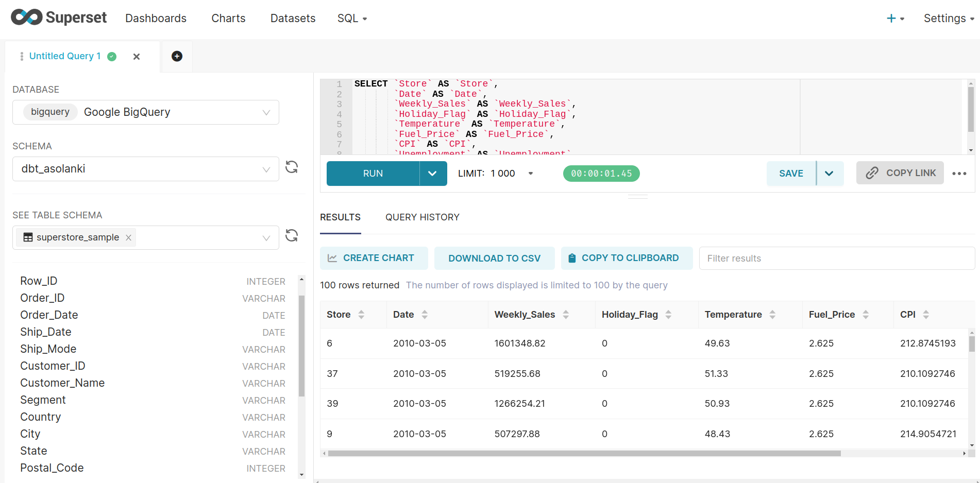Image resolution: width=980 pixels, height=483 pixels.
Task: Select the Order_ID column entry
Action: pyautogui.click(x=153, y=298)
